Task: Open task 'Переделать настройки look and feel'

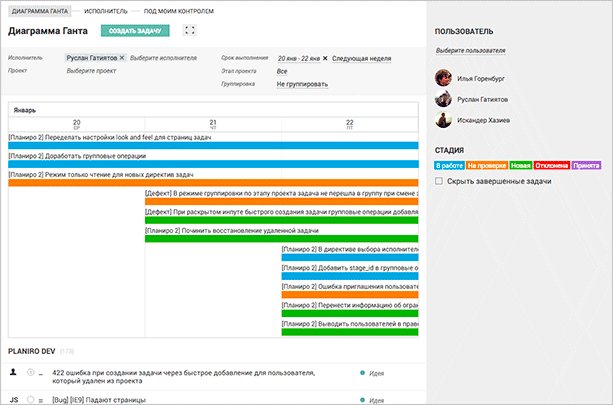Action: tap(110, 137)
